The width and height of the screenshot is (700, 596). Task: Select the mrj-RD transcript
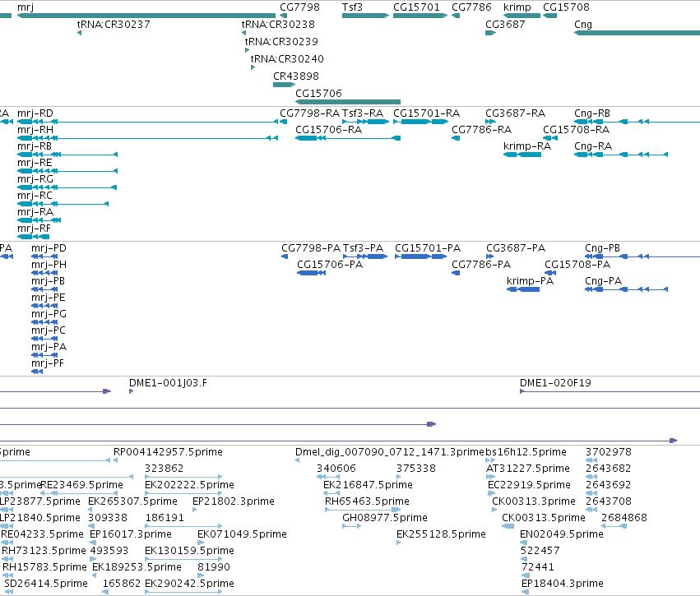click(147, 122)
